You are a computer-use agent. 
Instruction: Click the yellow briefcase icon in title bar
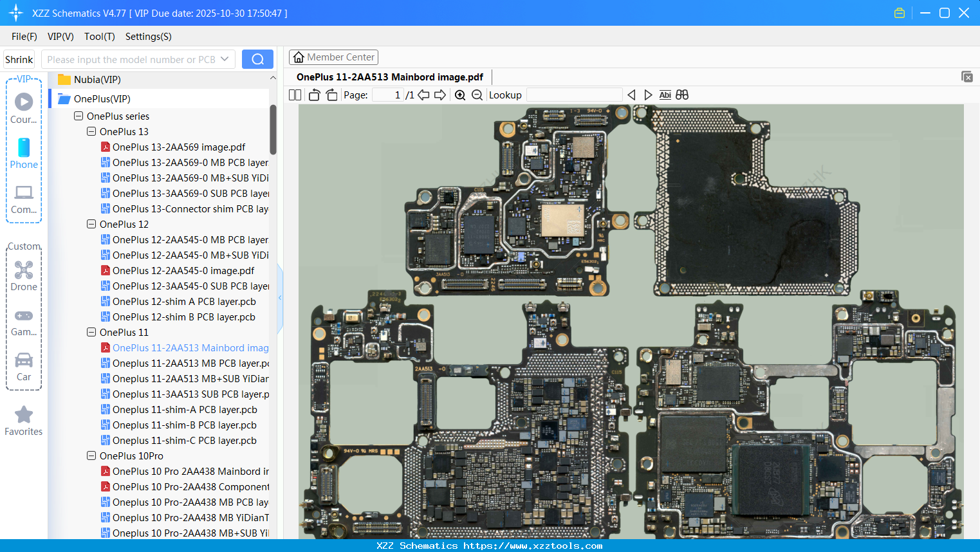pyautogui.click(x=899, y=12)
